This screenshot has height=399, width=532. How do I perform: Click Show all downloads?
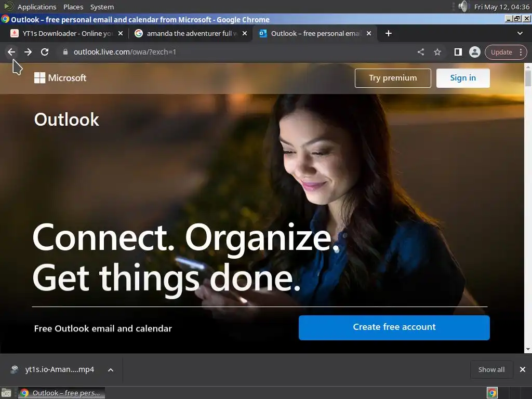(x=491, y=369)
